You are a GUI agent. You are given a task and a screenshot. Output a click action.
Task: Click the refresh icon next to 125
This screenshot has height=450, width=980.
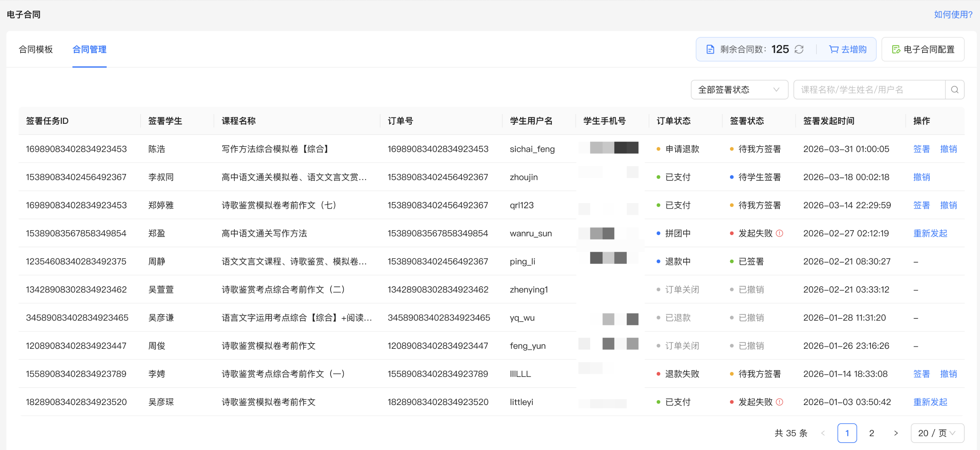coord(799,50)
